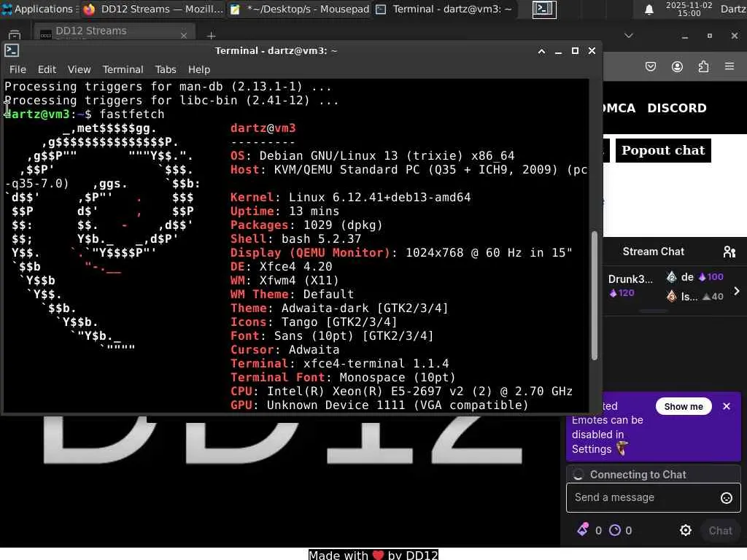Open the File menu in Terminal
This screenshot has height=560, width=747.
[18, 69]
